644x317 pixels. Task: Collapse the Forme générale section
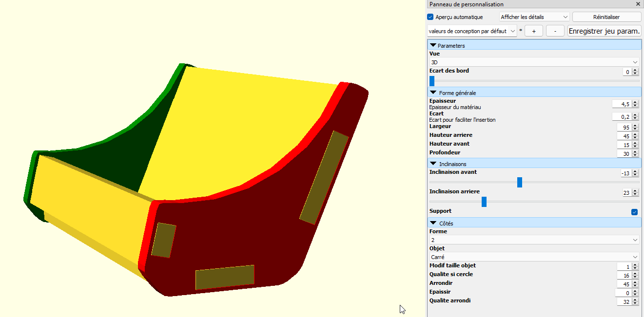433,93
